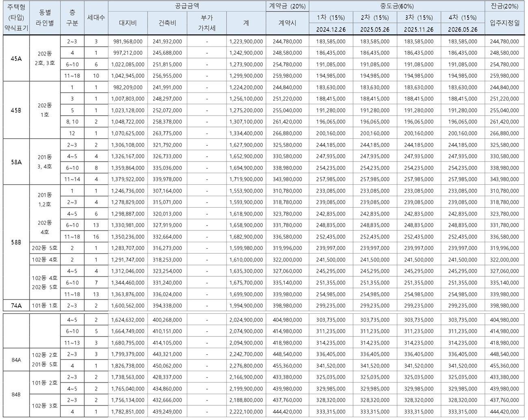Select the land cost 1,344,460,000 cell

128,282
